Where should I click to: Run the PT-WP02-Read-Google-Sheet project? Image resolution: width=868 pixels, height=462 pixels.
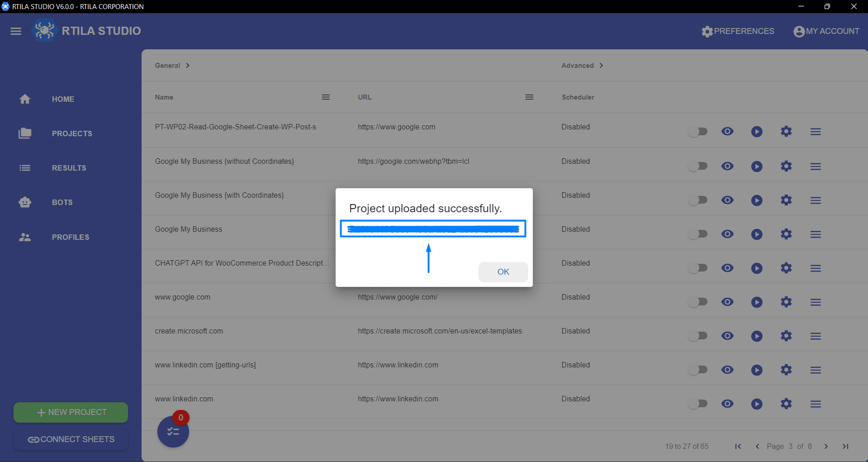[757, 132]
